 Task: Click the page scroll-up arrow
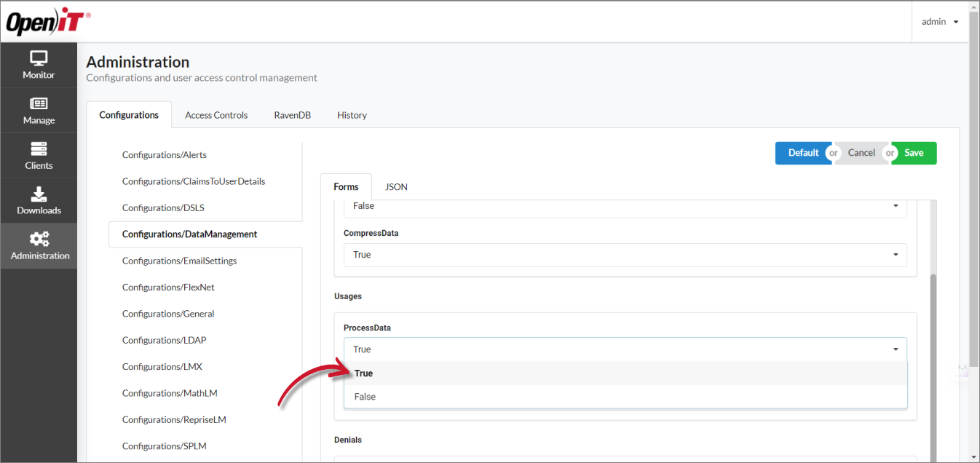(974, 7)
